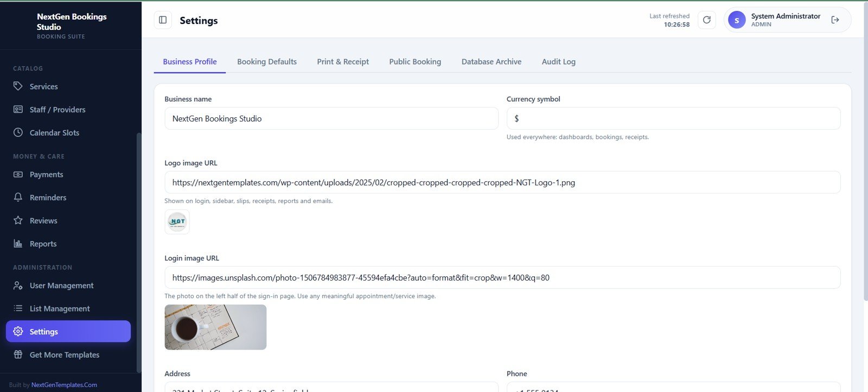Click the Settings page heading
The height and width of the screenshot is (392, 868).
pos(199,21)
